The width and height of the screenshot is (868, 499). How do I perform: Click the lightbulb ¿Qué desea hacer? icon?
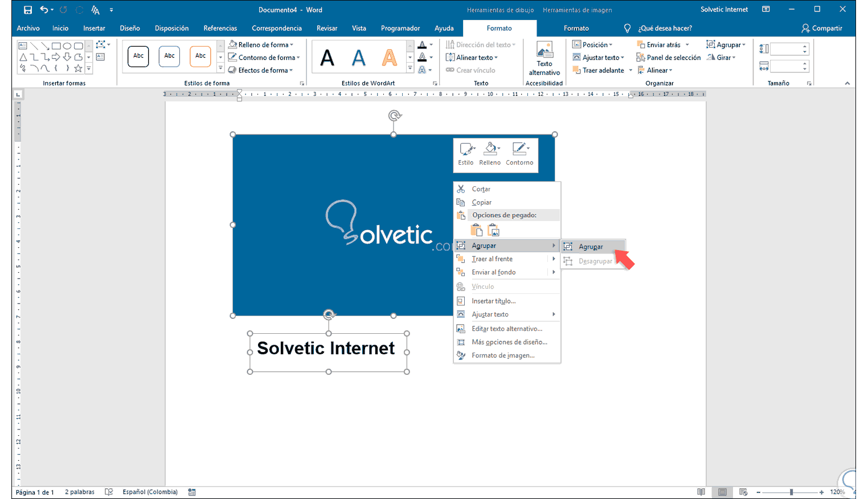pos(627,28)
